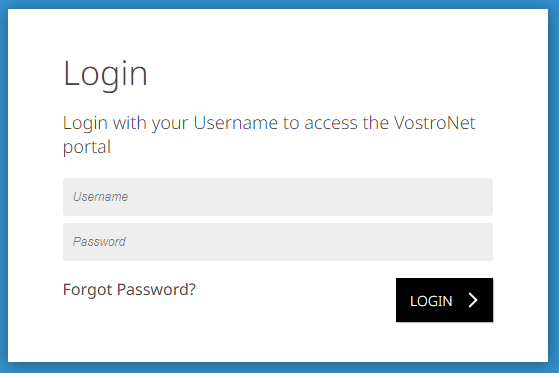Click the large Login heading
Viewport: 559px width, 373px height.
[x=105, y=75]
